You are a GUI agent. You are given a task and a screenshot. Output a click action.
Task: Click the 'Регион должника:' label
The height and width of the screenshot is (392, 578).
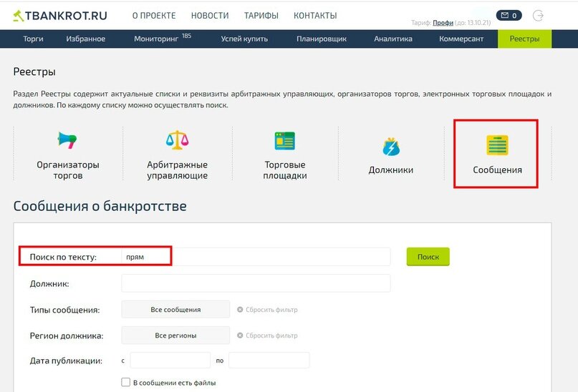click(67, 335)
